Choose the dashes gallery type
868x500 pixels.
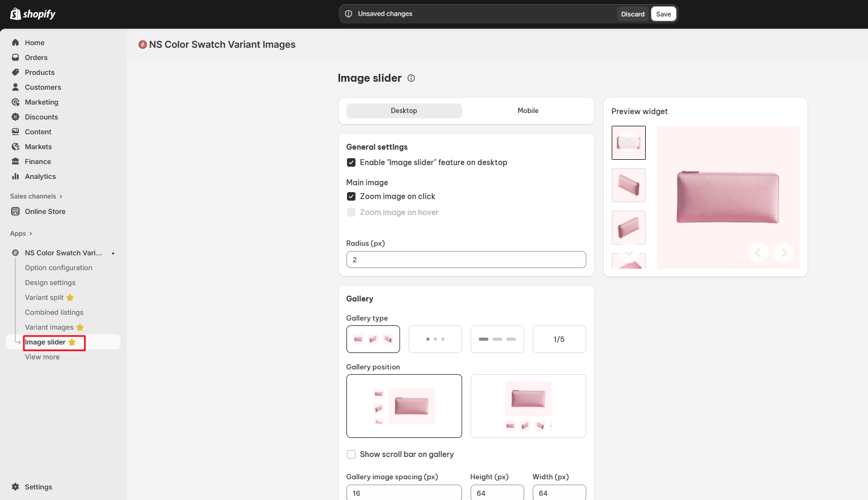click(x=497, y=339)
